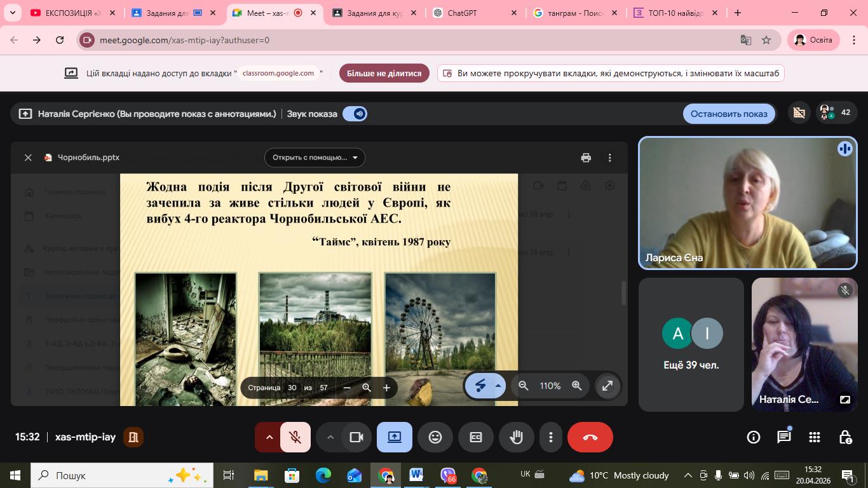Turn on the camera
Viewport: 868px width, 488px height.
coord(356,437)
